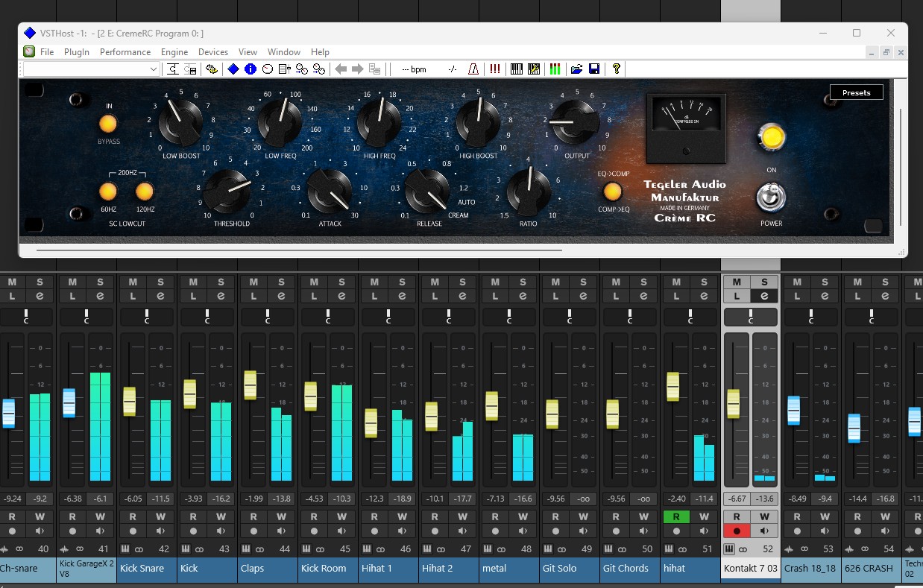This screenshot has height=588, width=923.
Task: Open the program dropdown in VSTHost toolbar
Action: [x=92, y=69]
